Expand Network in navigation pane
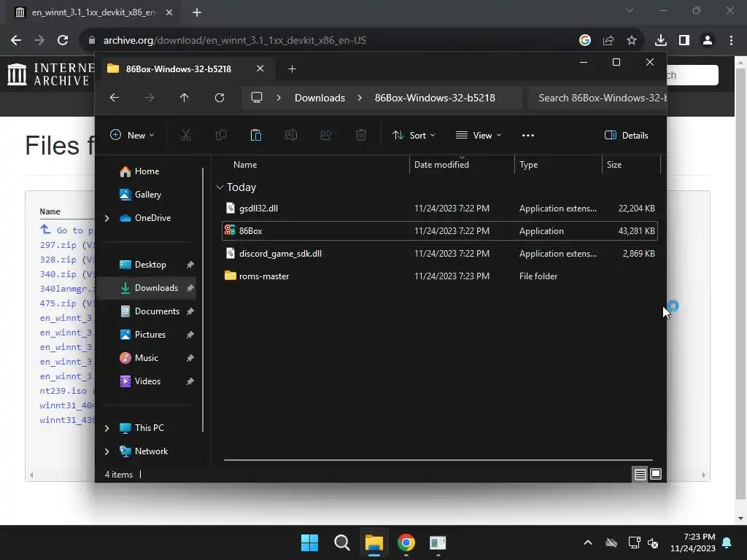 coord(107,451)
